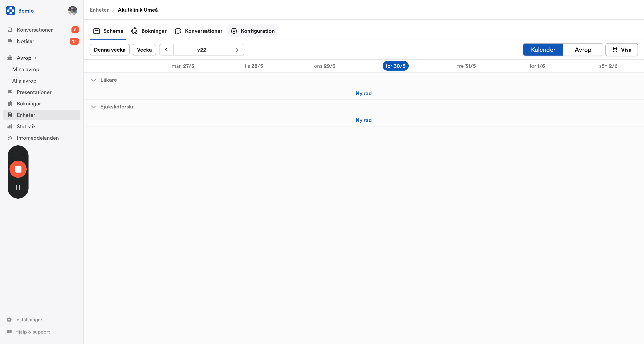Click the sidebar Bokningar puzzle icon

click(10, 104)
